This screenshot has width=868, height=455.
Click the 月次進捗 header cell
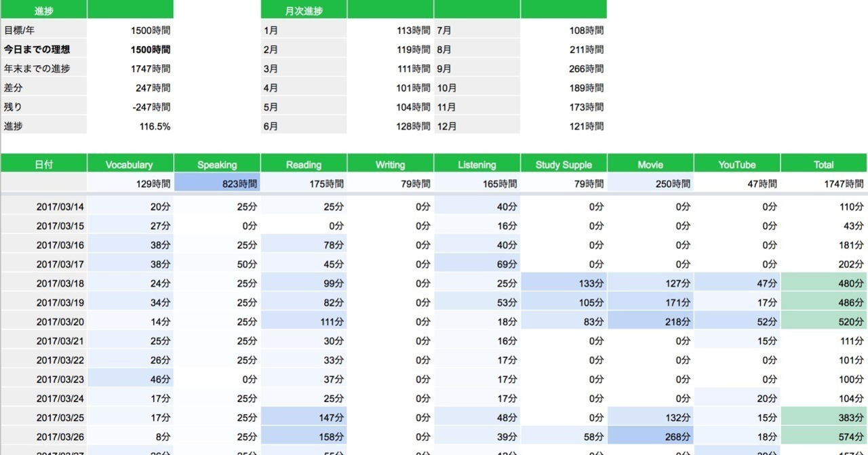(x=304, y=9)
